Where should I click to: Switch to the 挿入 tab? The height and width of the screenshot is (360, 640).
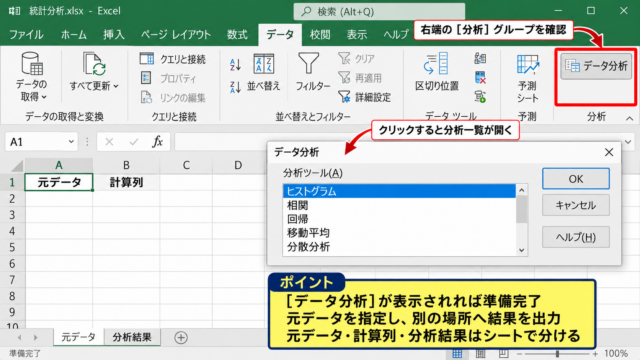(113, 35)
